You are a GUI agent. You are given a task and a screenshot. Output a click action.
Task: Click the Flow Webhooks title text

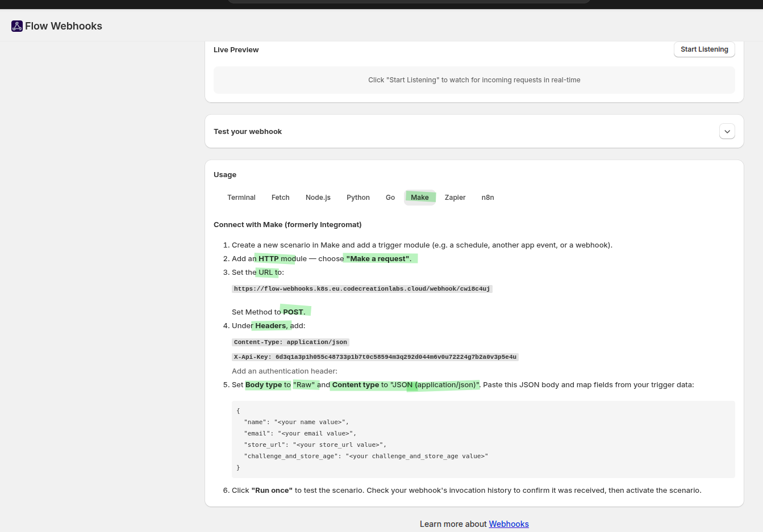pyautogui.click(x=64, y=26)
